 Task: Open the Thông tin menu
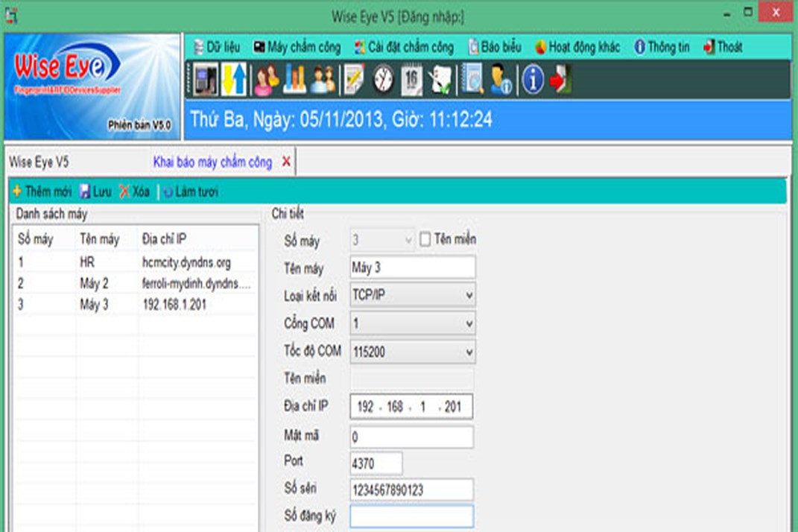coord(662,48)
